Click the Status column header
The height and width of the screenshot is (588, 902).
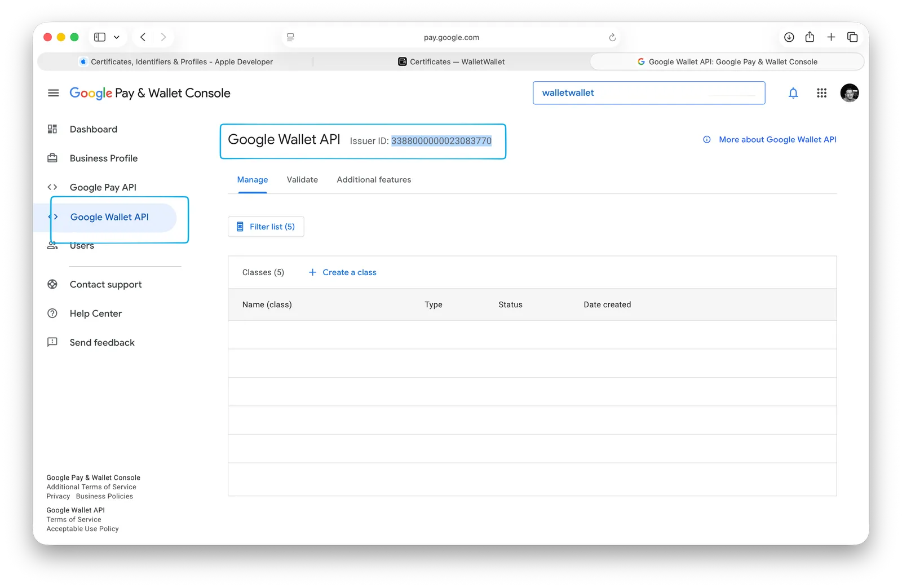[x=510, y=304]
